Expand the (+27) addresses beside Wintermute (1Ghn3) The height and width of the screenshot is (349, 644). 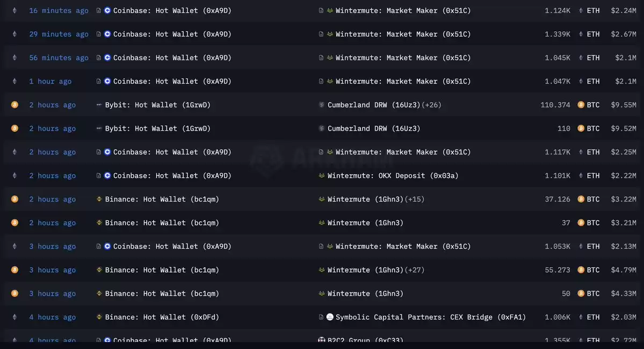415,269
